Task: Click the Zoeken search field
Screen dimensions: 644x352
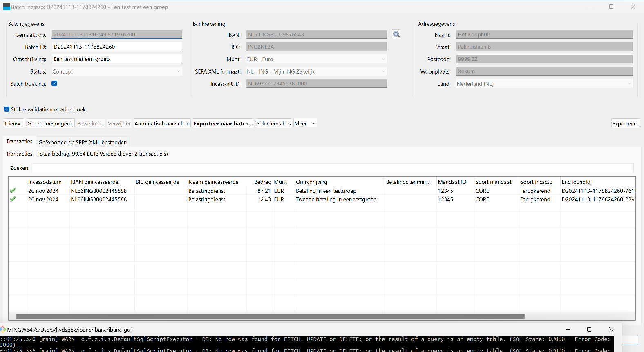Action: click(333, 168)
